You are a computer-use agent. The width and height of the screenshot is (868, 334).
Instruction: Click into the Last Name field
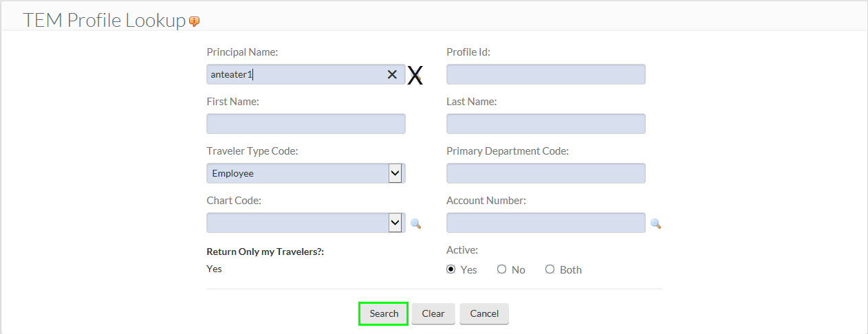(546, 124)
